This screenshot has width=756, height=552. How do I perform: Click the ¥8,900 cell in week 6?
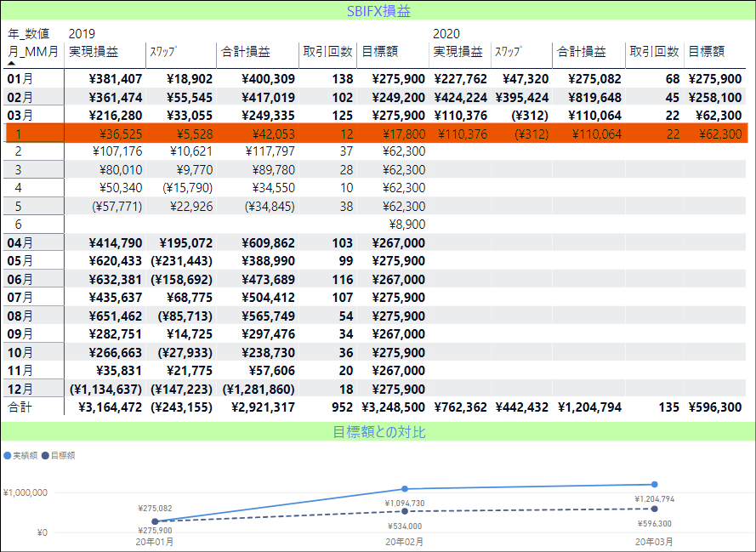pos(407,225)
